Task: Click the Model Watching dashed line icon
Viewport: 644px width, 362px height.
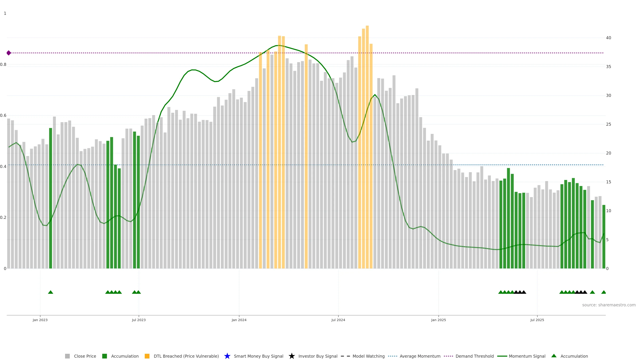Action: click(345, 356)
